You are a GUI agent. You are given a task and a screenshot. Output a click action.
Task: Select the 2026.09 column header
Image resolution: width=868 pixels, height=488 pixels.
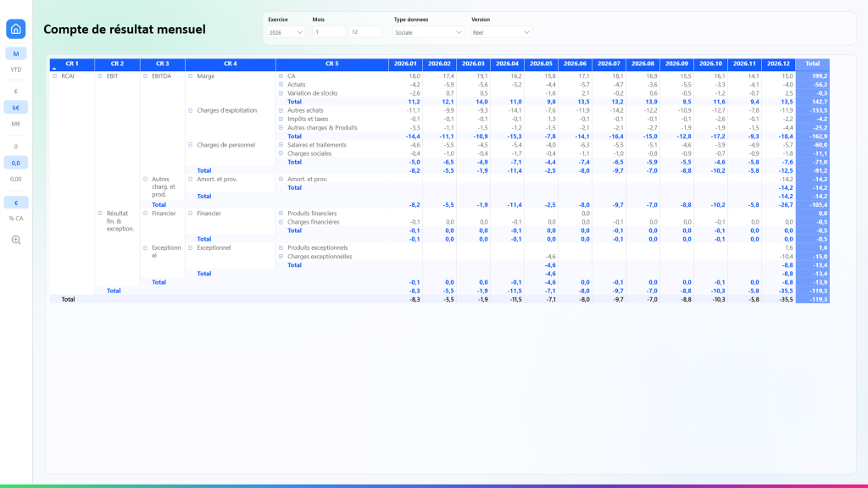tap(676, 64)
